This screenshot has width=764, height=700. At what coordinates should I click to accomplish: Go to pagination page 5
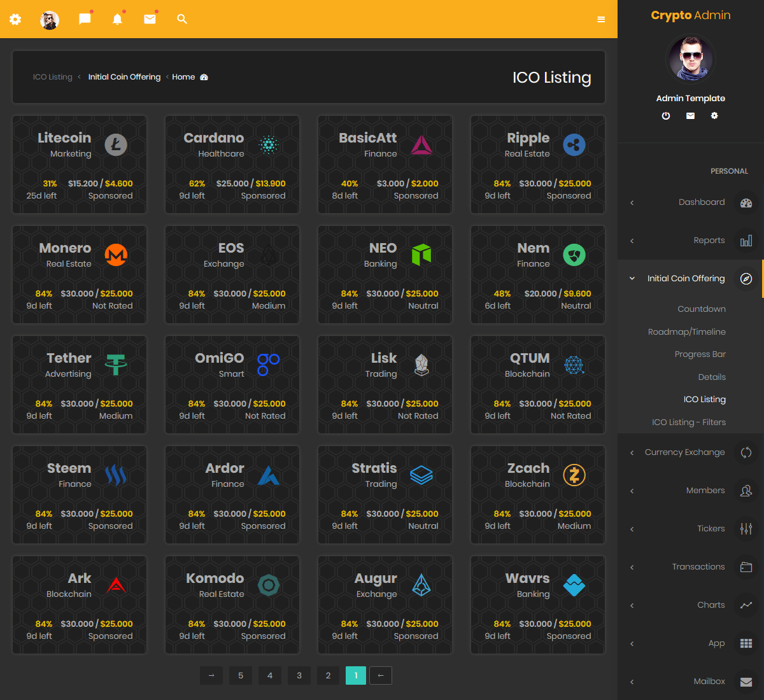[x=241, y=676]
